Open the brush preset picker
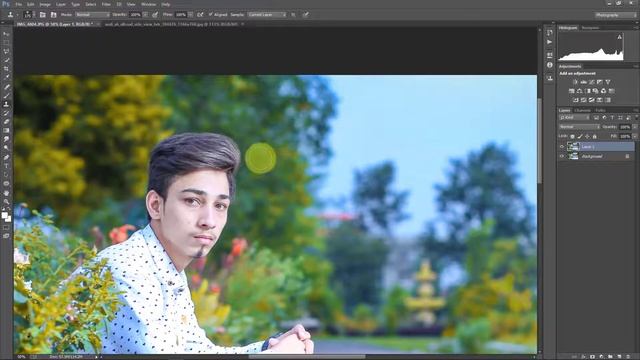The image size is (640, 360). point(28,15)
